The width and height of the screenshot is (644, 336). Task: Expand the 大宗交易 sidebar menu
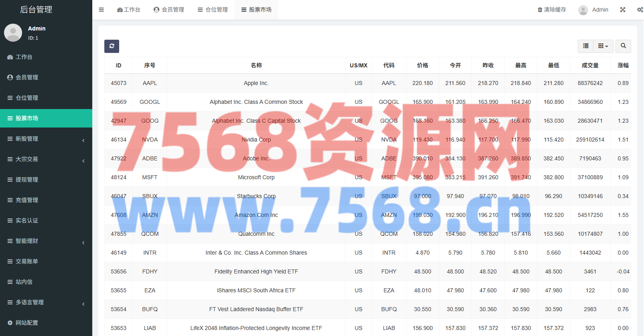click(46, 159)
